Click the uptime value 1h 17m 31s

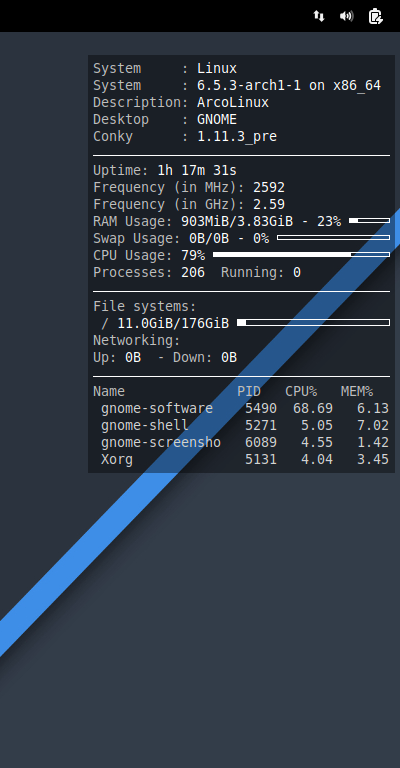tap(197, 170)
